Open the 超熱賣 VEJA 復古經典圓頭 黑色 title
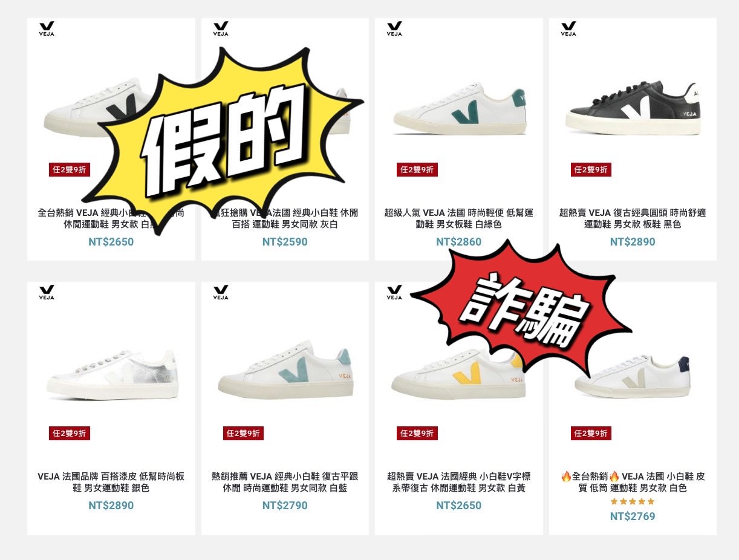The height and width of the screenshot is (560, 739). (x=633, y=218)
